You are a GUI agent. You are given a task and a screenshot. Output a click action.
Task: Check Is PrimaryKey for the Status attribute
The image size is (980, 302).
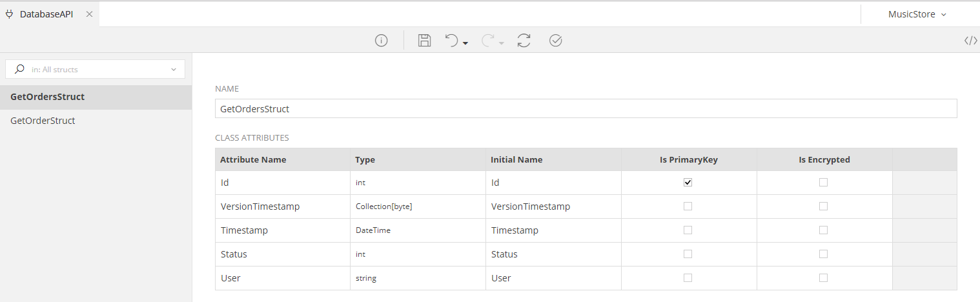(688, 254)
